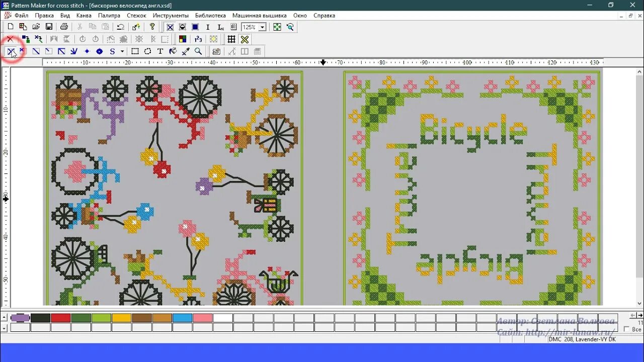Select the Full Stitch tool

(10, 51)
